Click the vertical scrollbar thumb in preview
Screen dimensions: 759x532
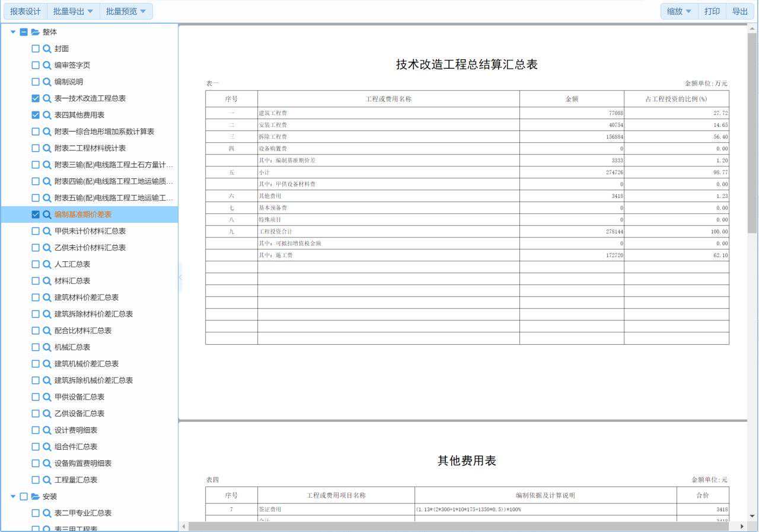click(752, 133)
